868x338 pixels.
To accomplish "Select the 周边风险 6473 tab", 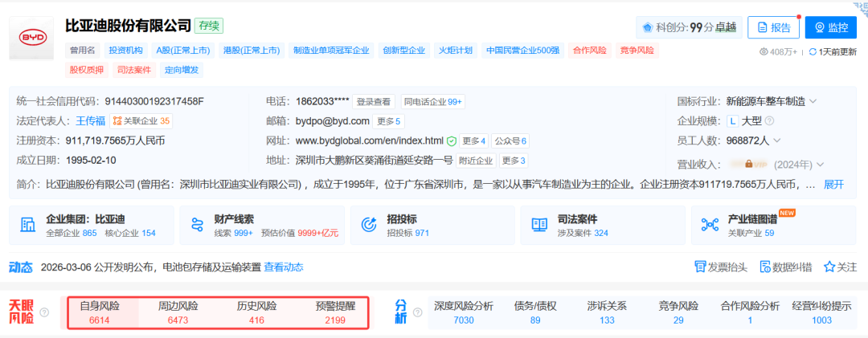I will tap(178, 312).
